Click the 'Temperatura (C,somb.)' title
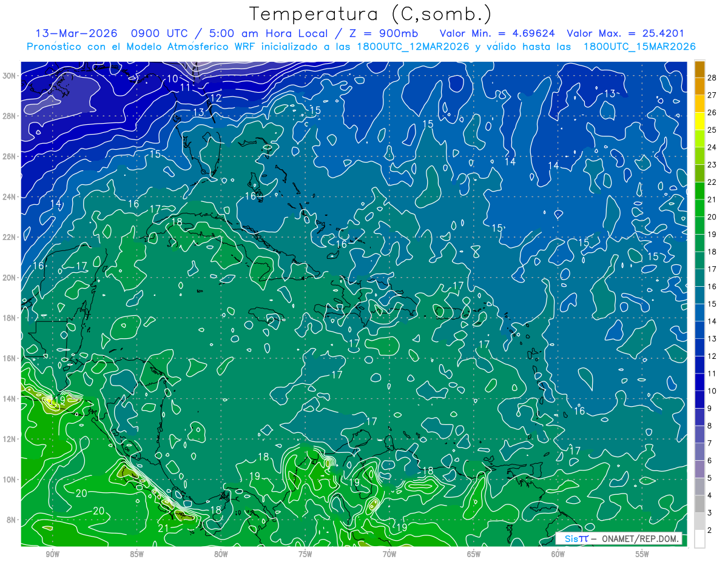 pos(370,15)
